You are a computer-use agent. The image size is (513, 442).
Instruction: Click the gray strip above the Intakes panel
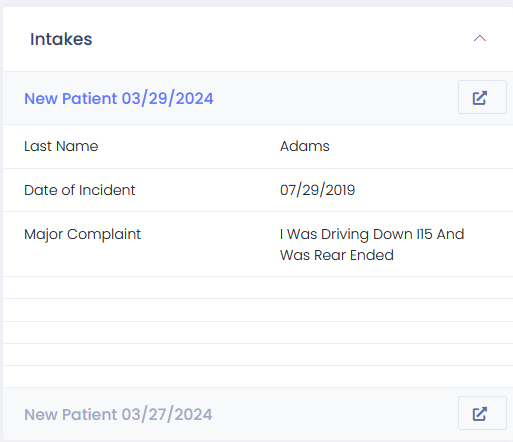pyautogui.click(x=256, y=3)
